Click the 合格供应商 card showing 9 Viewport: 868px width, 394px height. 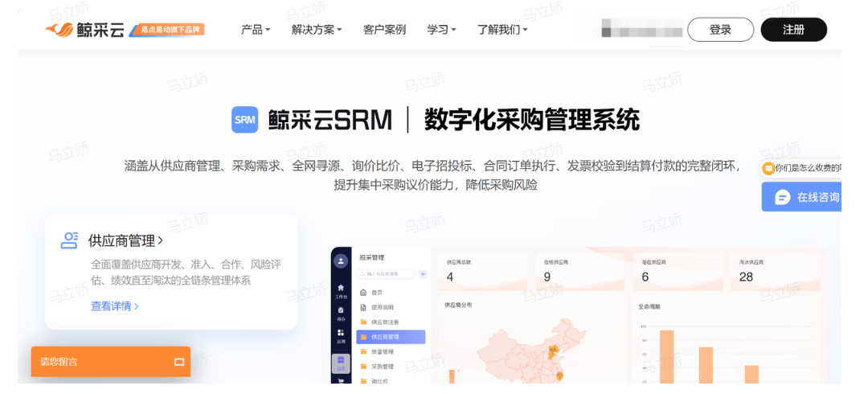(x=579, y=272)
